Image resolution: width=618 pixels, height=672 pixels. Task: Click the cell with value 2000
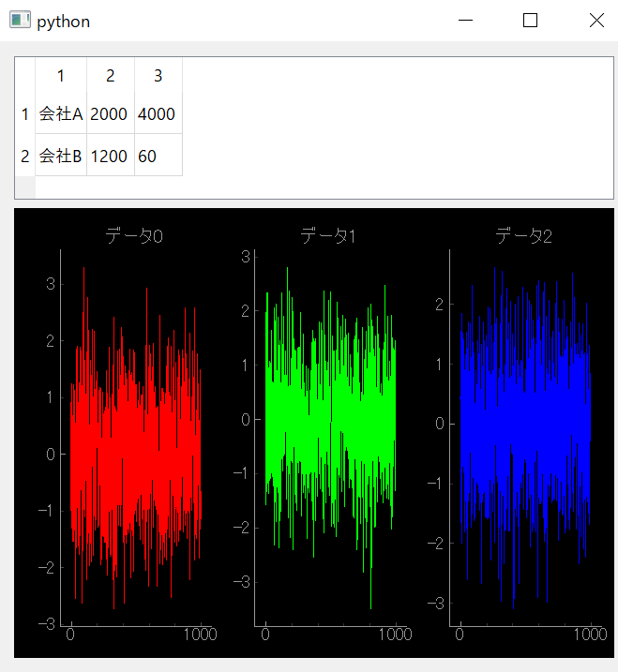click(x=111, y=114)
